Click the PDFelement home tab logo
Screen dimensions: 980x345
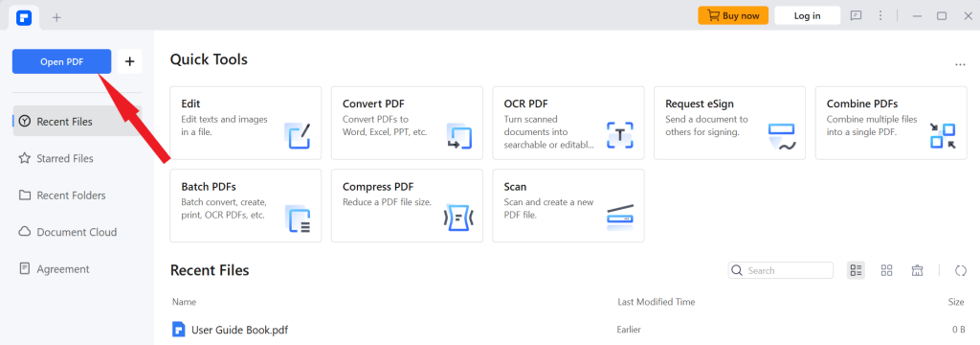[24, 17]
